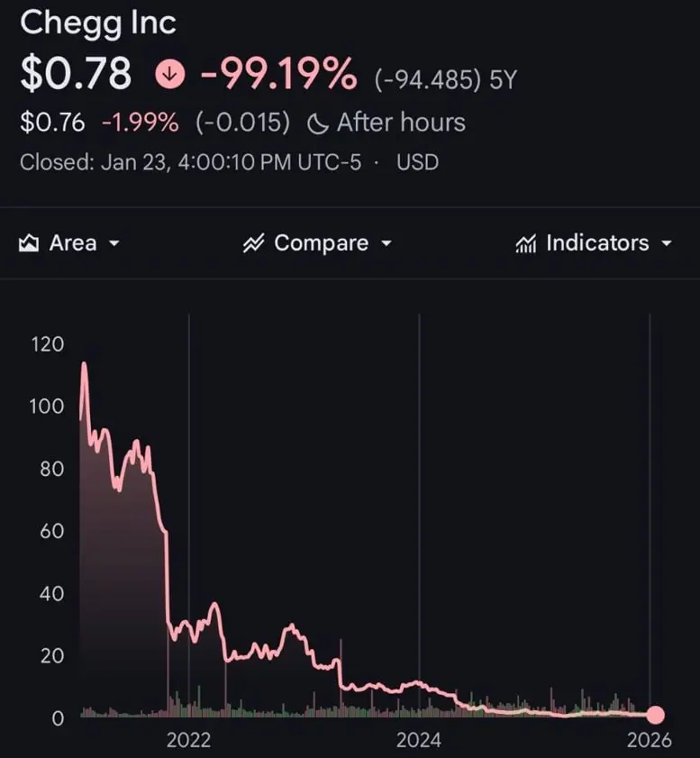Expand the Indicators dropdown arrow
This screenshot has width=700, height=758.
[667, 243]
